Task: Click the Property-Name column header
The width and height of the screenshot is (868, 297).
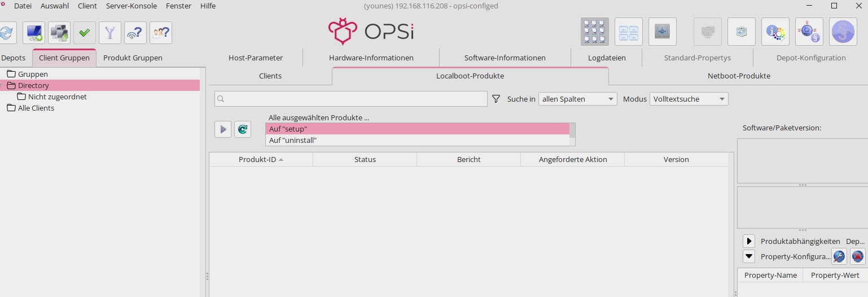Action: (x=770, y=275)
